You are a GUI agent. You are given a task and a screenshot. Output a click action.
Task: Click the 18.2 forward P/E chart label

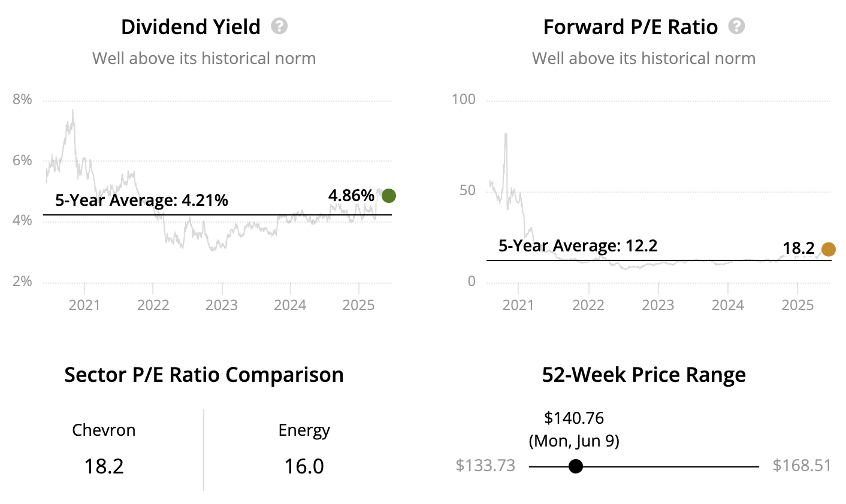tap(799, 248)
